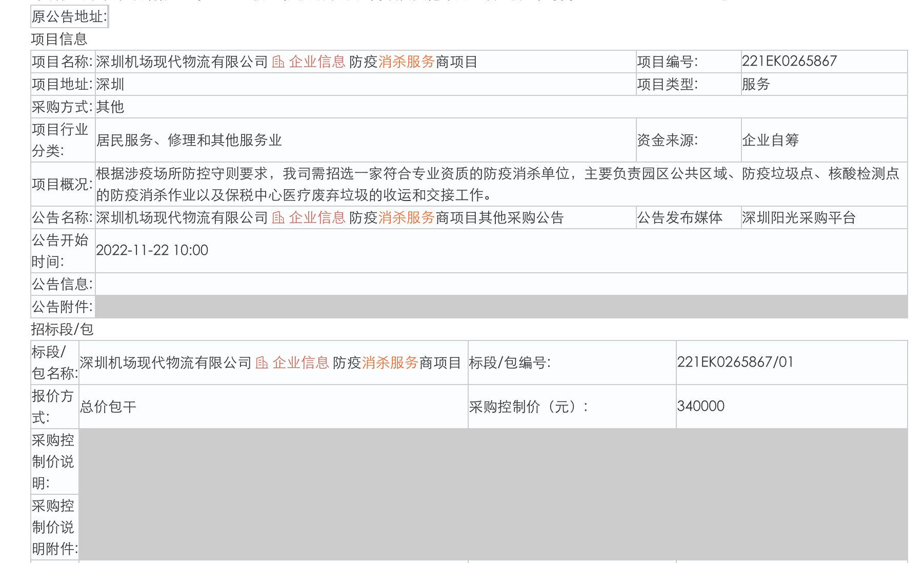Click enterprise info icon in 标段/包名称 row
Viewport: 924px width, 563px height.
click(x=262, y=363)
